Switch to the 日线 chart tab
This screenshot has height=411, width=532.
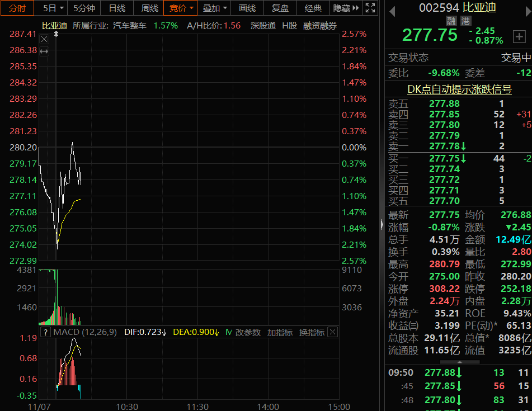(117, 8)
